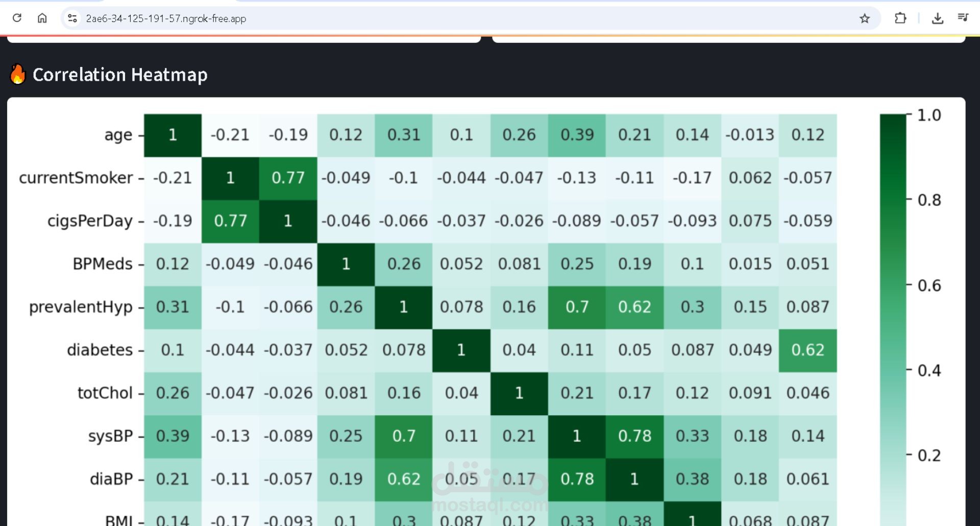Click the 0.015 cell in BPMeds row

pyautogui.click(x=750, y=265)
